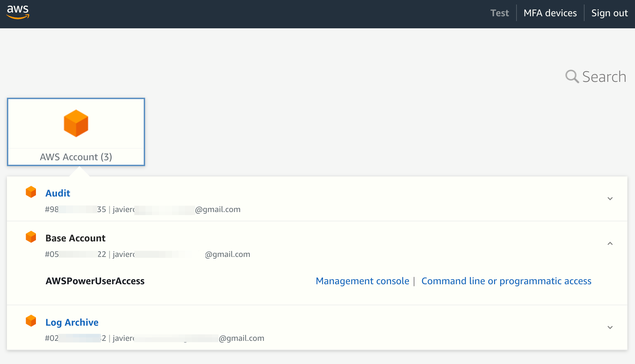Open the Test menu in the top bar
The width and height of the screenshot is (635, 364).
500,13
